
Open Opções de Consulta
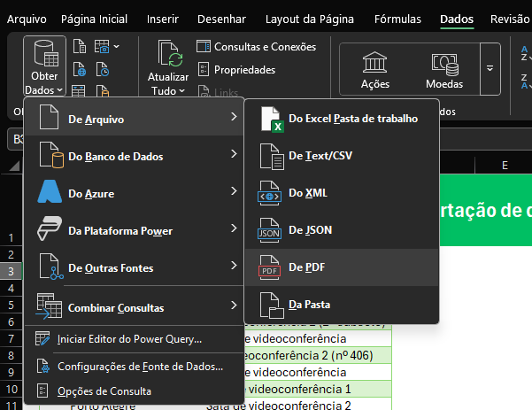[x=135, y=391]
